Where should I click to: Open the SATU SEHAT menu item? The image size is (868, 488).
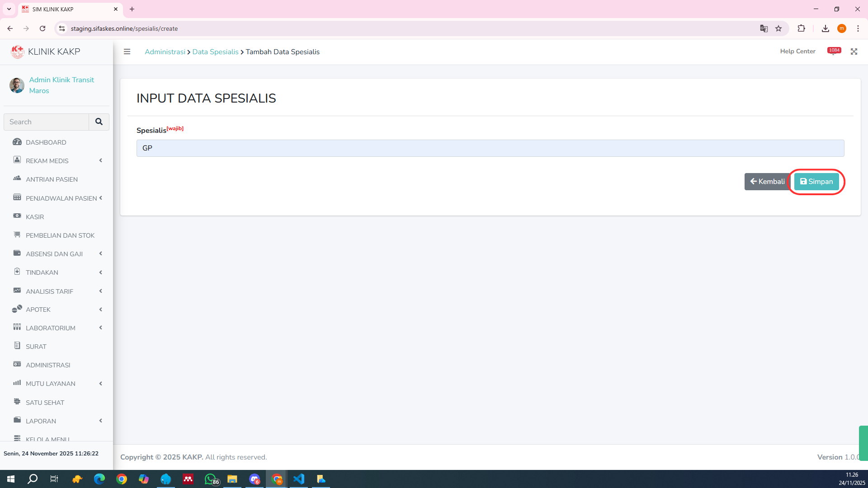(x=45, y=402)
